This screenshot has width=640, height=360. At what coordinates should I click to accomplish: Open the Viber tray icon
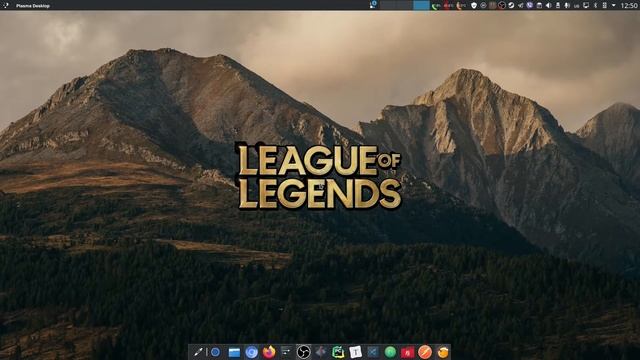[x=530, y=5]
